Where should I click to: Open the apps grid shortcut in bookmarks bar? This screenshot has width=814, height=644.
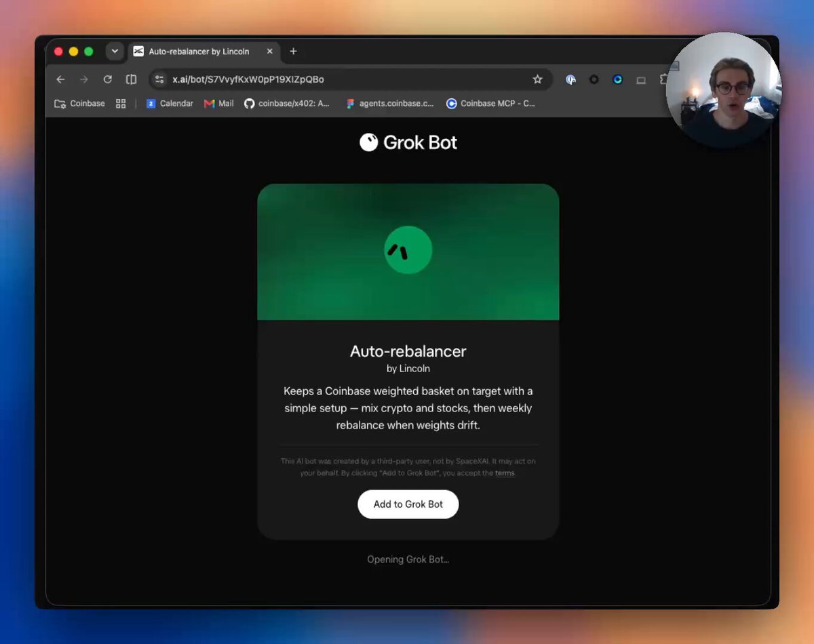coord(121,104)
